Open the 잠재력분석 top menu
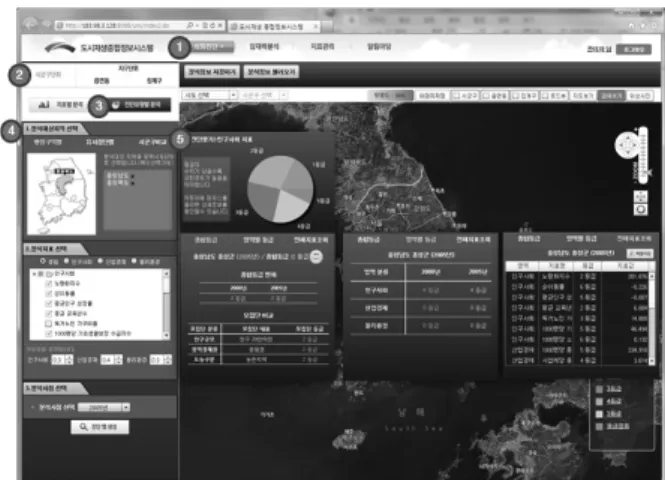Image resolution: width=665 pixels, height=480 pixels. (x=264, y=47)
